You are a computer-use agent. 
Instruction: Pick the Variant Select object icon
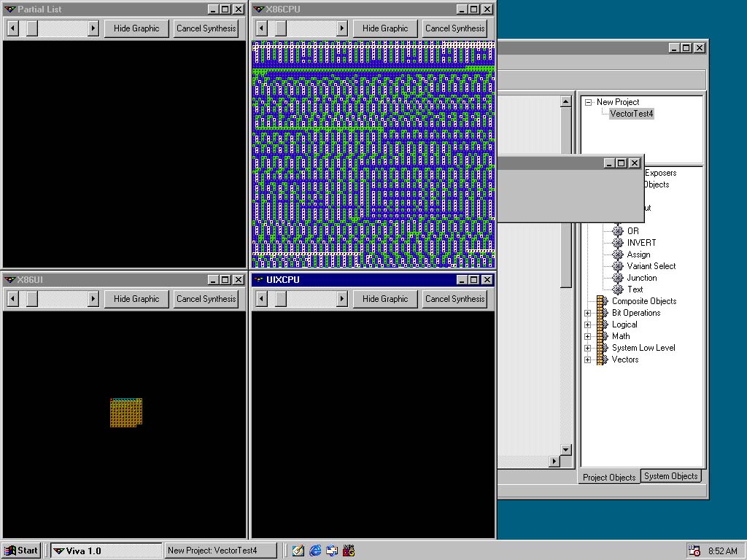(x=618, y=266)
